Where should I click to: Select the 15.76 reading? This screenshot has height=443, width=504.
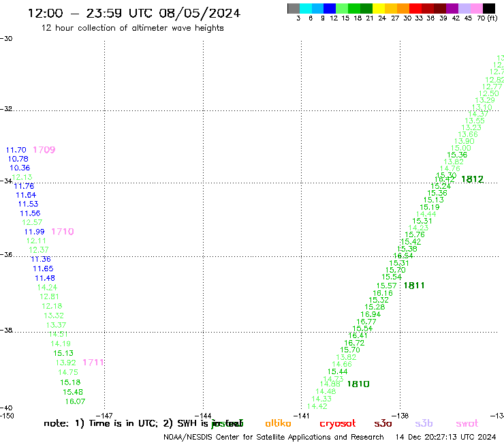point(415,234)
